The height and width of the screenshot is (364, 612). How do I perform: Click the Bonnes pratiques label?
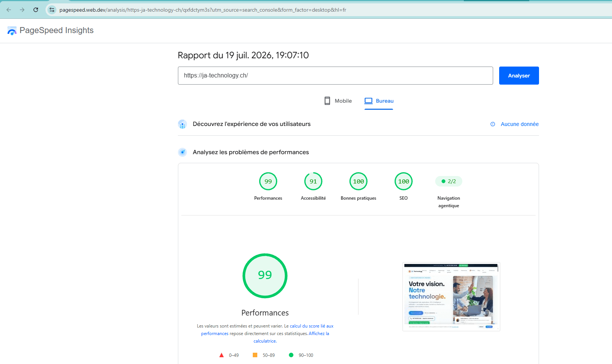[358, 198]
